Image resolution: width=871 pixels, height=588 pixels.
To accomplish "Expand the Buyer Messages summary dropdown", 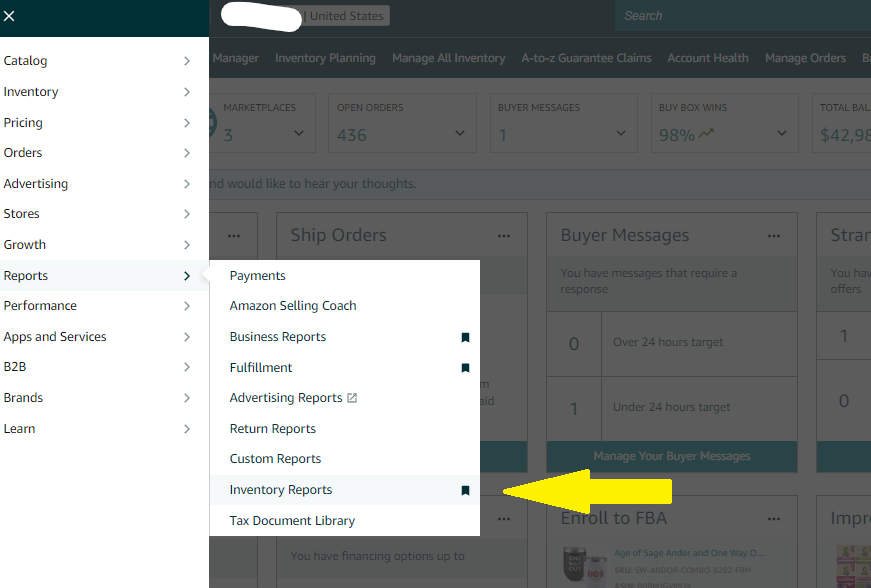I will coord(621,133).
